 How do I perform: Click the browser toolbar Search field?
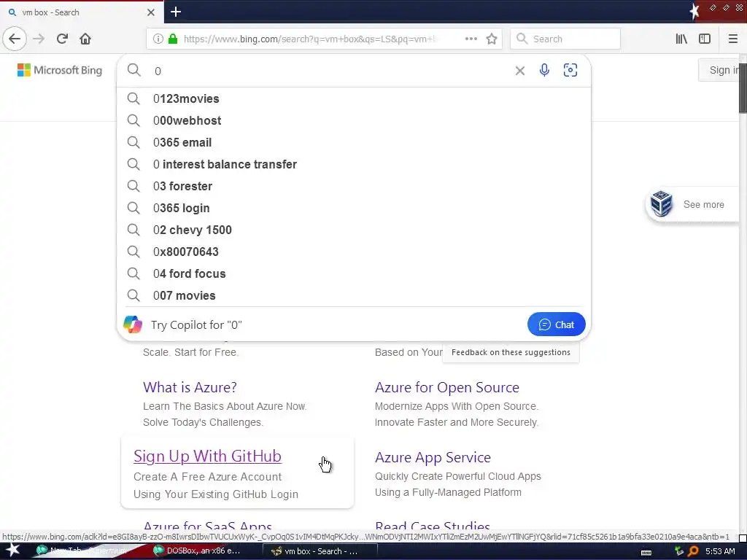(x=565, y=39)
